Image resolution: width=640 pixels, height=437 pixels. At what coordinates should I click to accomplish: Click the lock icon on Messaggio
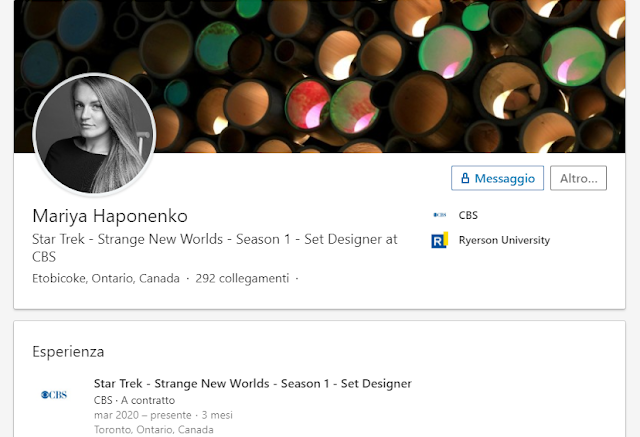(x=465, y=178)
